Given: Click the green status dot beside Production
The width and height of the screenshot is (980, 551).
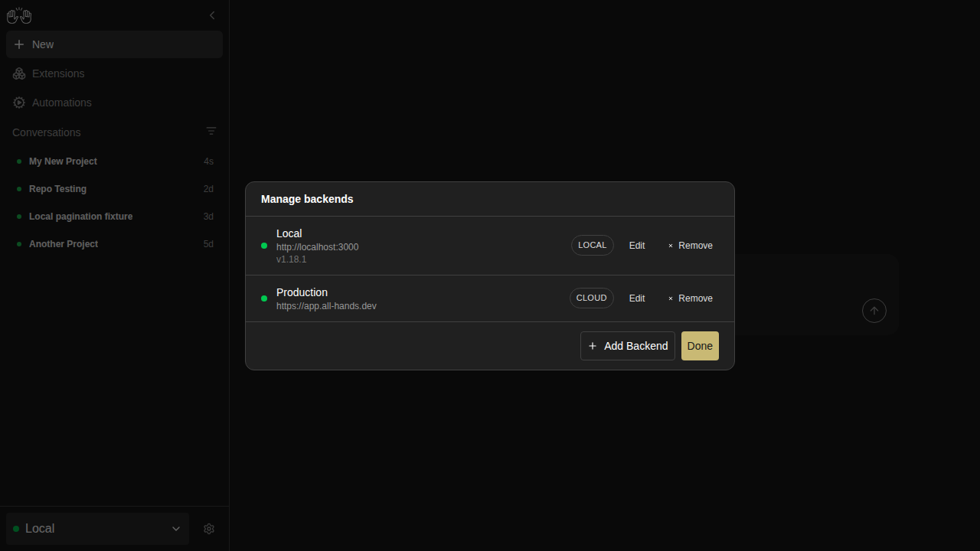Looking at the screenshot, I should [x=264, y=298].
